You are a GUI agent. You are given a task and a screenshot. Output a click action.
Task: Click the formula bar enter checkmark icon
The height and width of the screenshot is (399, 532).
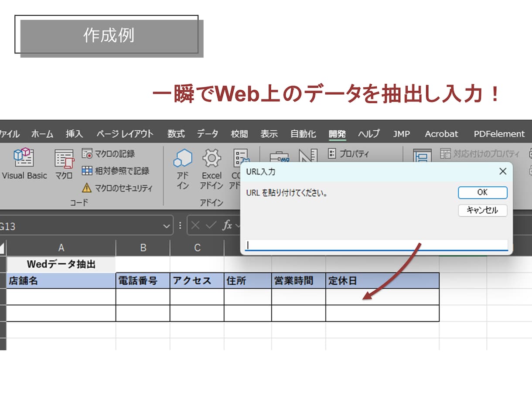click(211, 225)
